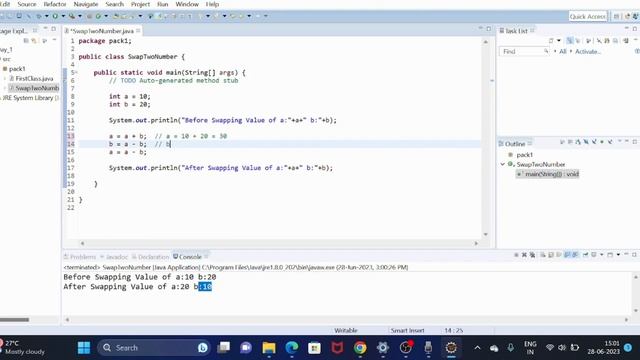Click Link with Editor in Package Explorer
The height and width of the screenshot is (360, 640).
coord(34,40)
